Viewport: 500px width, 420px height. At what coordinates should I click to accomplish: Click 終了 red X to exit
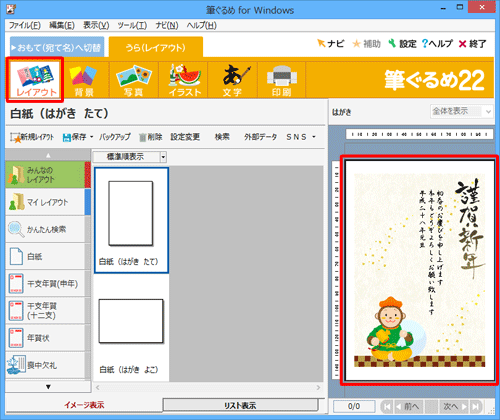point(462,44)
